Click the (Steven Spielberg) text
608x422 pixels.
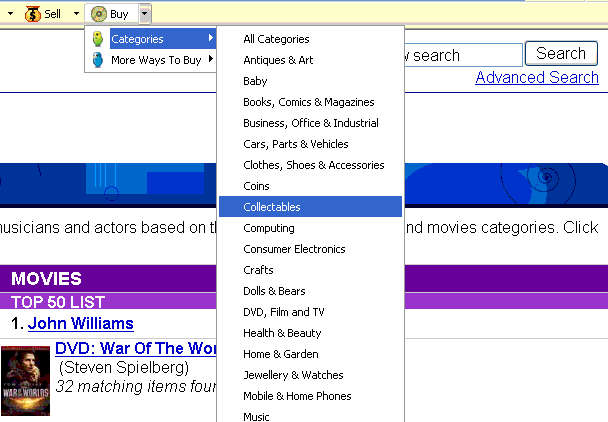124,367
